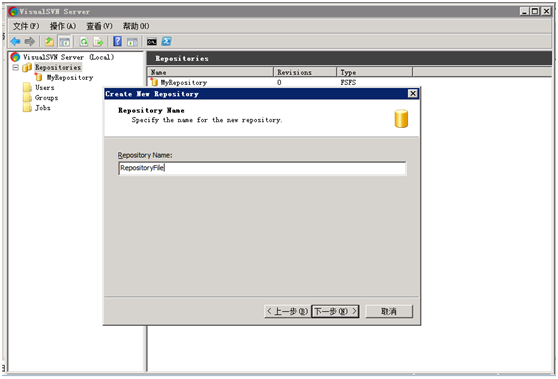The image size is (558, 379).
Task: Select the Jobs tree label
Action: (x=43, y=108)
